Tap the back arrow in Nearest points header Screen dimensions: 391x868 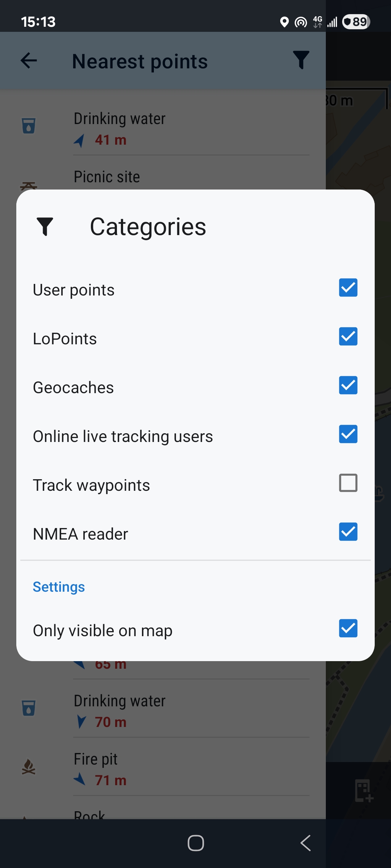(29, 60)
